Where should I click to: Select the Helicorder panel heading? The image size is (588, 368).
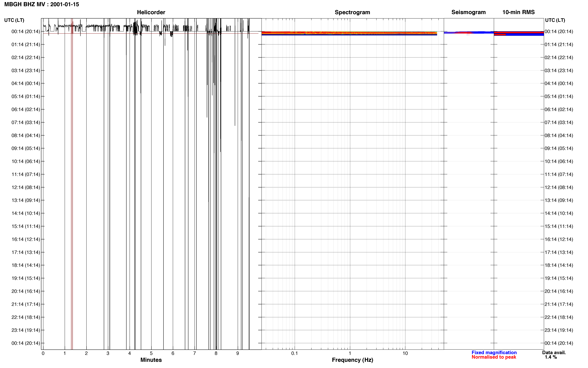tap(151, 12)
